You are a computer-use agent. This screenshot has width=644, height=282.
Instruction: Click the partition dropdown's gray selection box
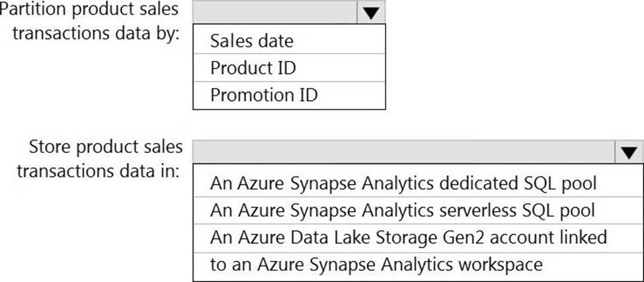click(274, 13)
